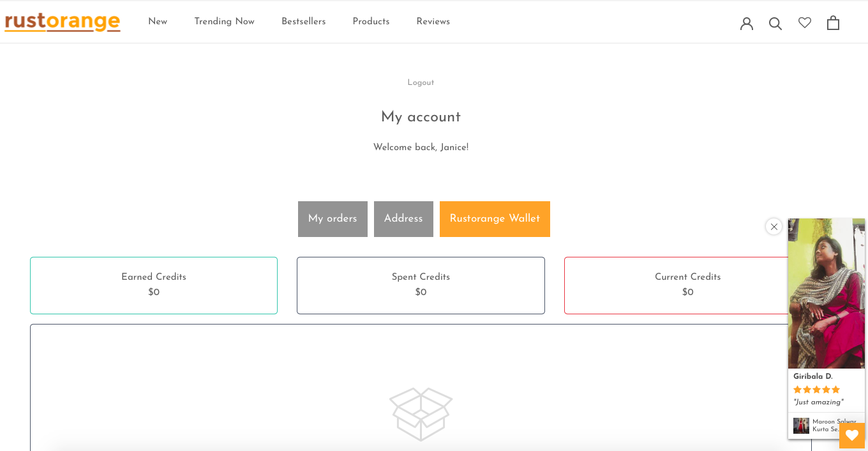Switch to My orders tab

[333, 219]
